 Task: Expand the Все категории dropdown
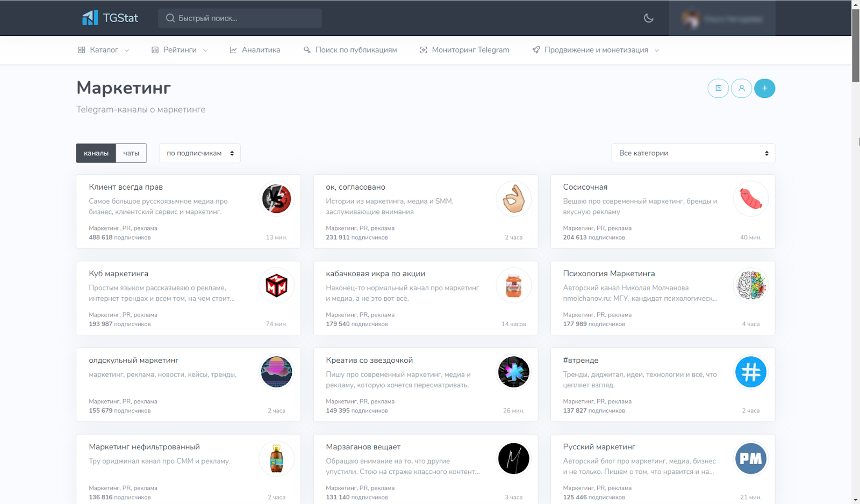click(693, 153)
